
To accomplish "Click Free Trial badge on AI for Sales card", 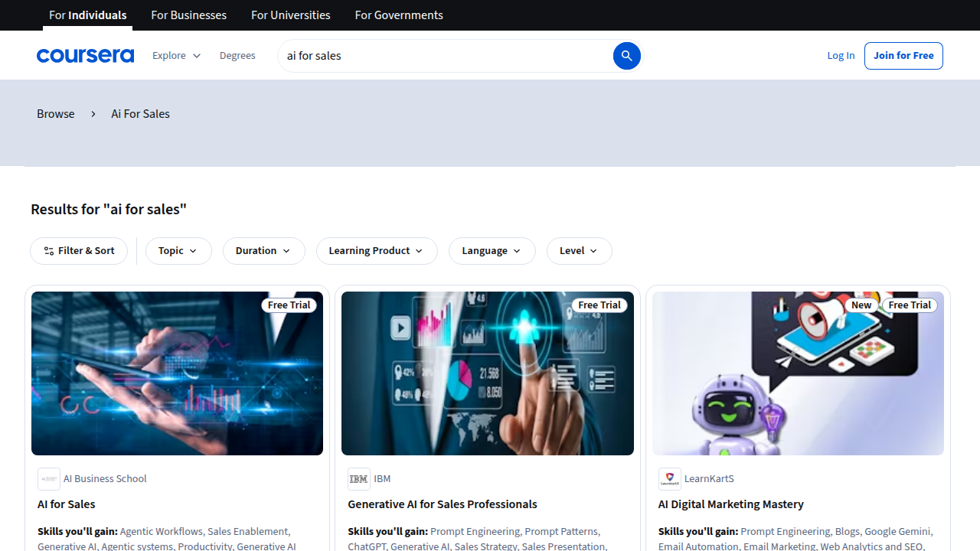I will (x=289, y=305).
